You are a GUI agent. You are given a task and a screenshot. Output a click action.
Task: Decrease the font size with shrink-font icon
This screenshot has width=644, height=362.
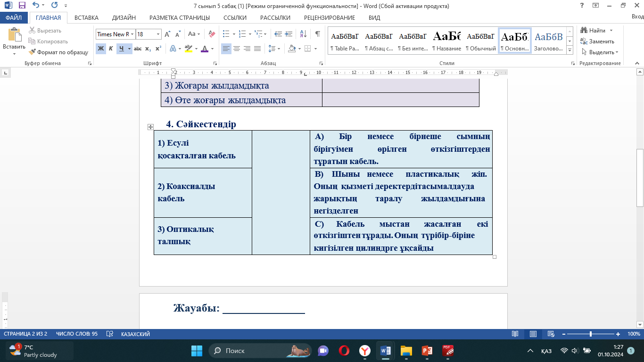click(x=178, y=34)
